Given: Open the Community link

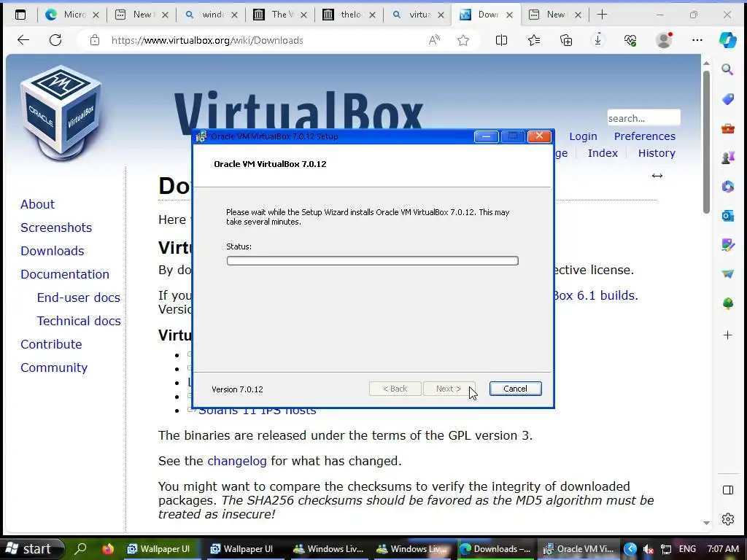Looking at the screenshot, I should click(54, 367).
